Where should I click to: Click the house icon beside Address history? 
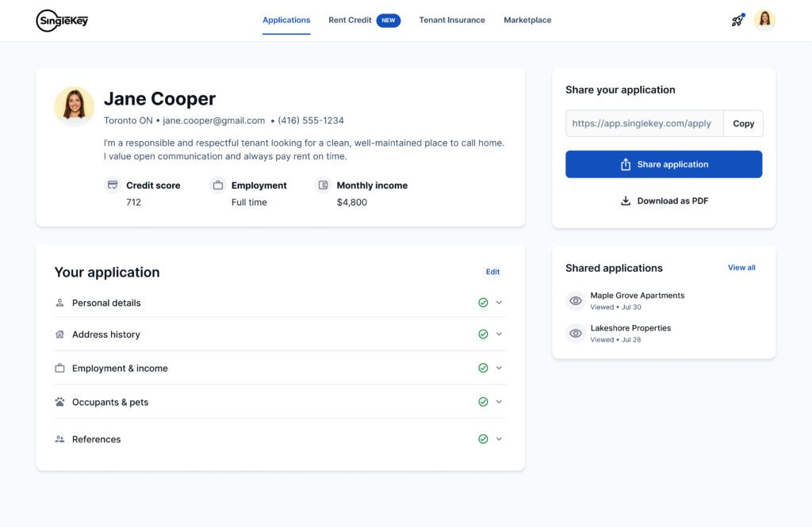(60, 334)
